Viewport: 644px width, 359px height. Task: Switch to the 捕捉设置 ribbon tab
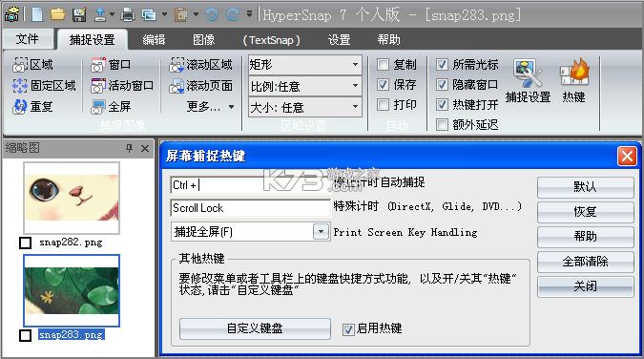tap(92, 39)
